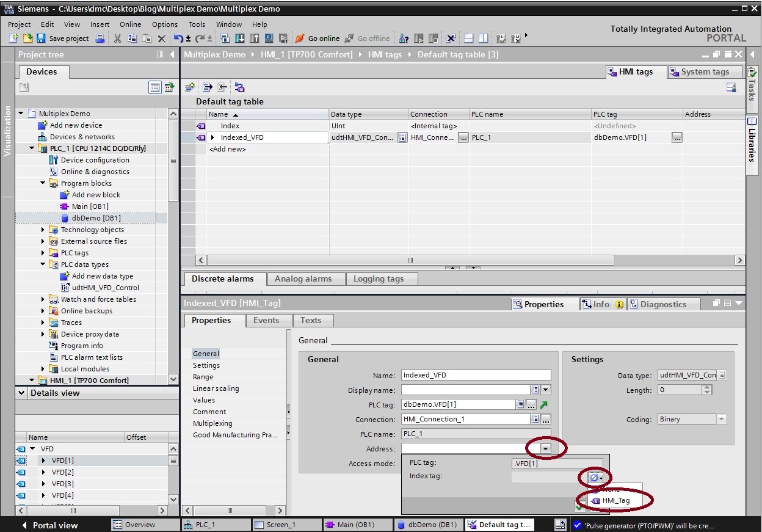Click the Undo arrow icon
This screenshot has width=762, height=532.
click(x=178, y=38)
